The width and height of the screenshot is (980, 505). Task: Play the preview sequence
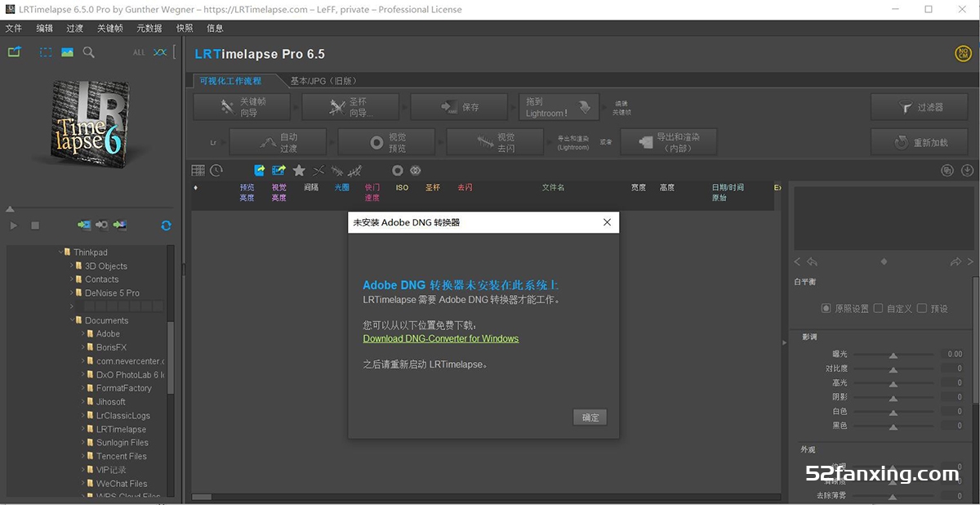(x=14, y=226)
